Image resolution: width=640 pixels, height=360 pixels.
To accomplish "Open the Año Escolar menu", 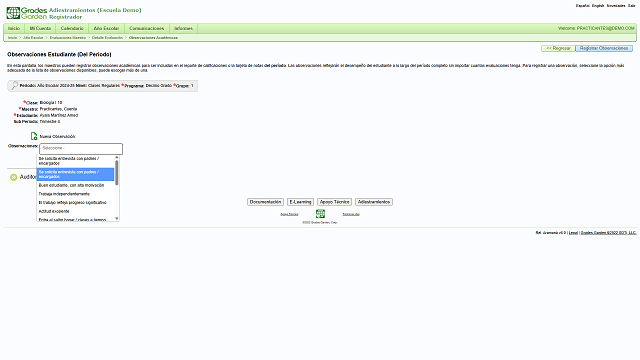I will pos(106,28).
